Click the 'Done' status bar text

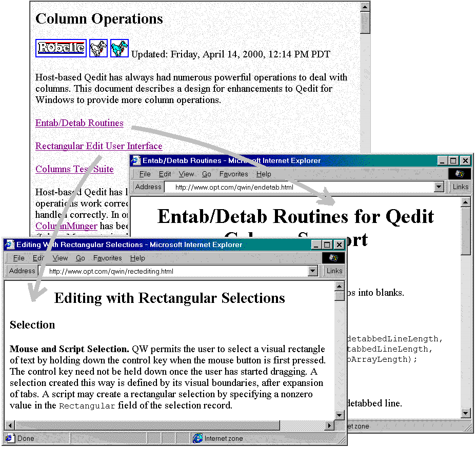[x=26, y=438]
